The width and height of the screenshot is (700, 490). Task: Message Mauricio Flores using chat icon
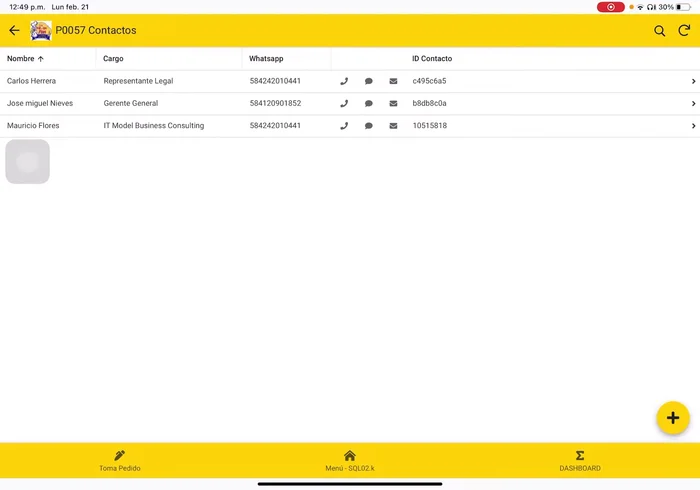369,126
